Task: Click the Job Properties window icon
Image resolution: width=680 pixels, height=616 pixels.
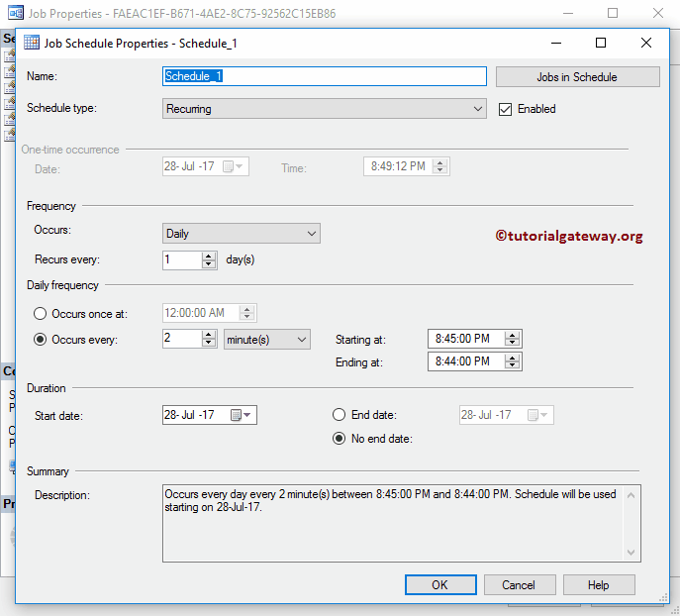Action: [16, 13]
